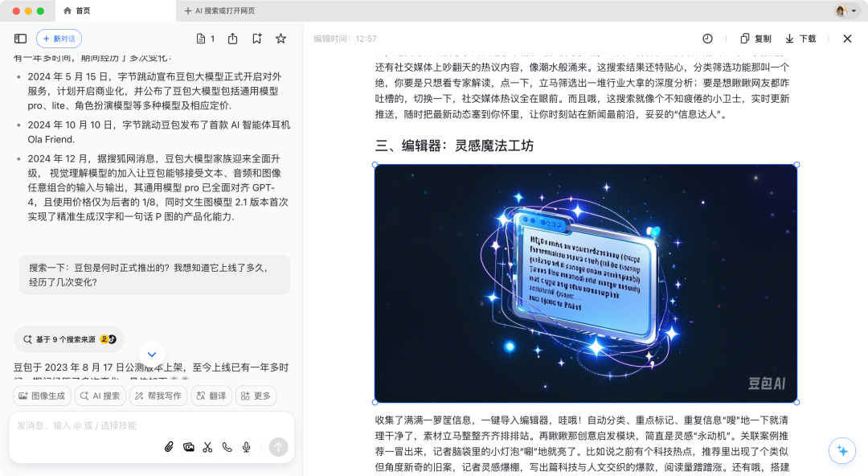Toggle the bookmark icon in the toolbar
The image size is (868, 476).
257,38
